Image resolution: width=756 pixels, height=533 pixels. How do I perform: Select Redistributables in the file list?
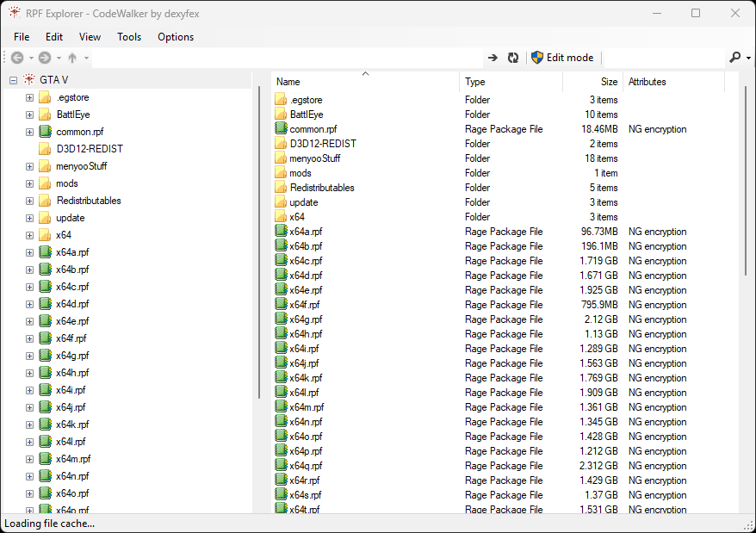pos(322,188)
